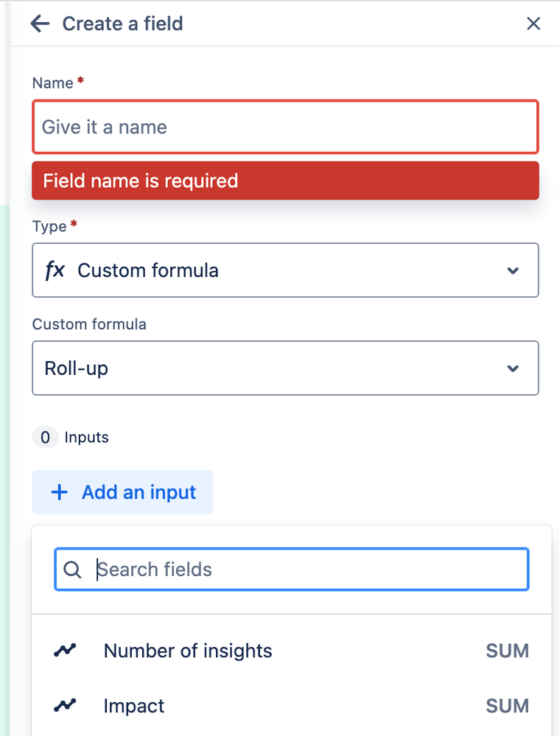Image resolution: width=560 pixels, height=736 pixels.
Task: Click the plus icon on Add an input
Action: pyautogui.click(x=59, y=492)
